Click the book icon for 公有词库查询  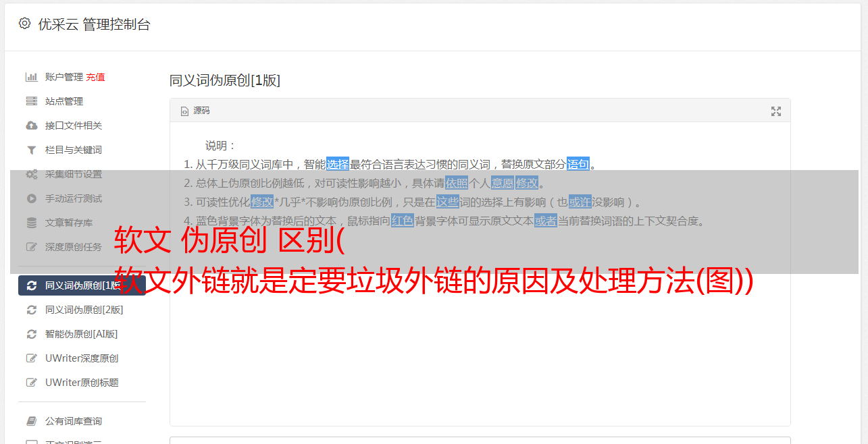[x=31, y=421]
